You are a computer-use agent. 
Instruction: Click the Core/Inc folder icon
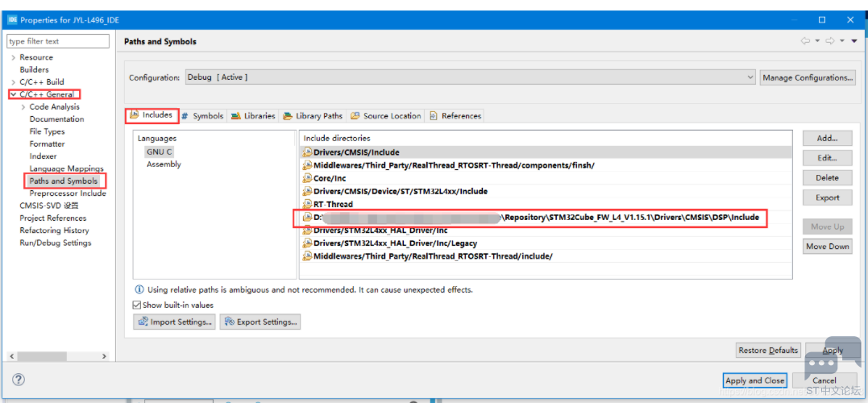[307, 178]
